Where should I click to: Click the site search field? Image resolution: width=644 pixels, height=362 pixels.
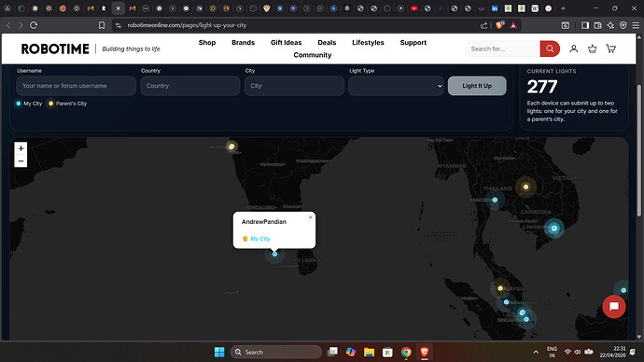(503, 49)
